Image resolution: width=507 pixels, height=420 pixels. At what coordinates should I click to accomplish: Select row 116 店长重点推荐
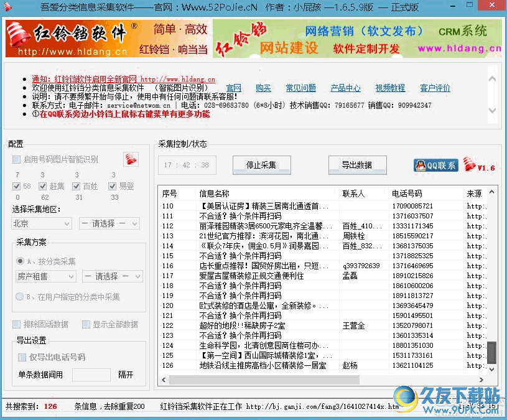[x=323, y=266]
